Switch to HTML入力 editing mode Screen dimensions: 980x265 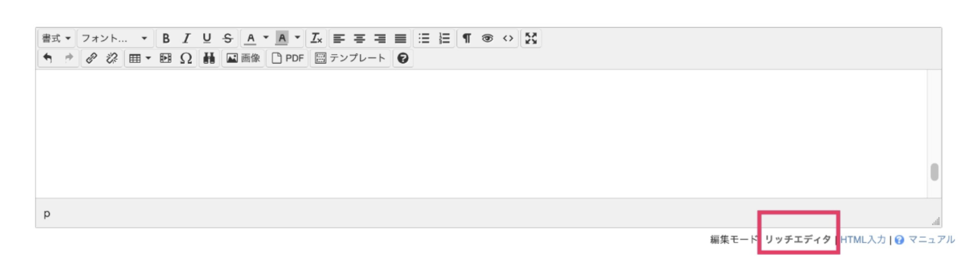click(863, 240)
